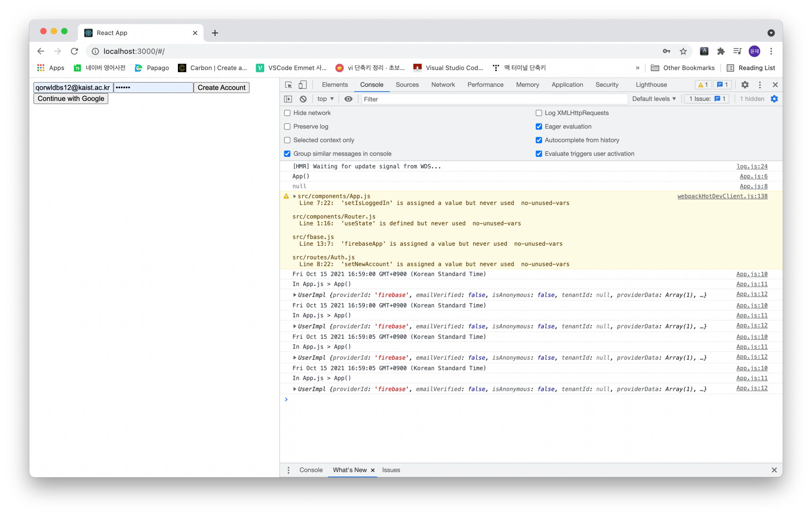Open DevTools settings gear icon
Image resolution: width=812 pixels, height=516 pixels.
point(745,85)
